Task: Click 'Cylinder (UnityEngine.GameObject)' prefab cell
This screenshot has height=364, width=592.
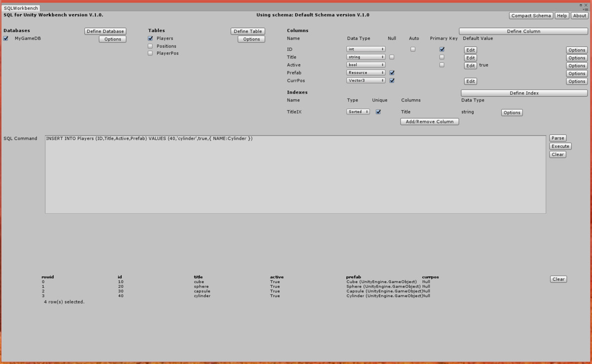Action: pos(384,296)
